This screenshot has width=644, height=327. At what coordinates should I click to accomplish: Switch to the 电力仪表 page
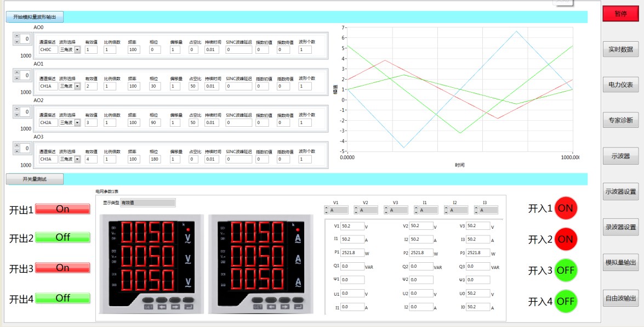[620, 85]
